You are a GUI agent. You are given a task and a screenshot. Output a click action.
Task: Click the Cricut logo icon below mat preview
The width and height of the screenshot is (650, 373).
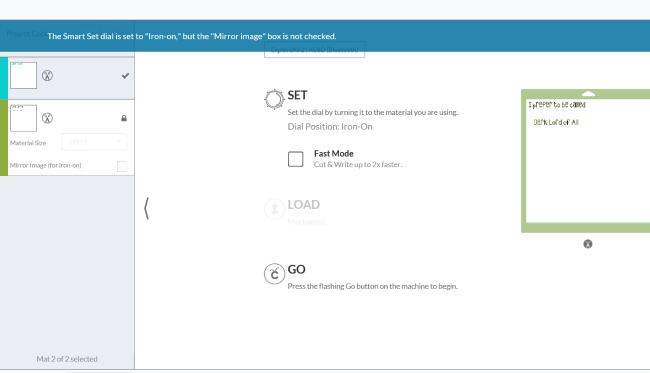588,244
